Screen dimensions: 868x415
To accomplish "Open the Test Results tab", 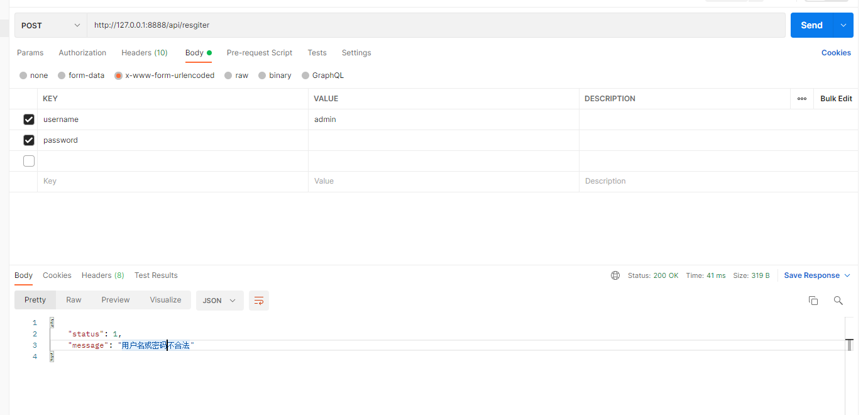I will point(156,275).
